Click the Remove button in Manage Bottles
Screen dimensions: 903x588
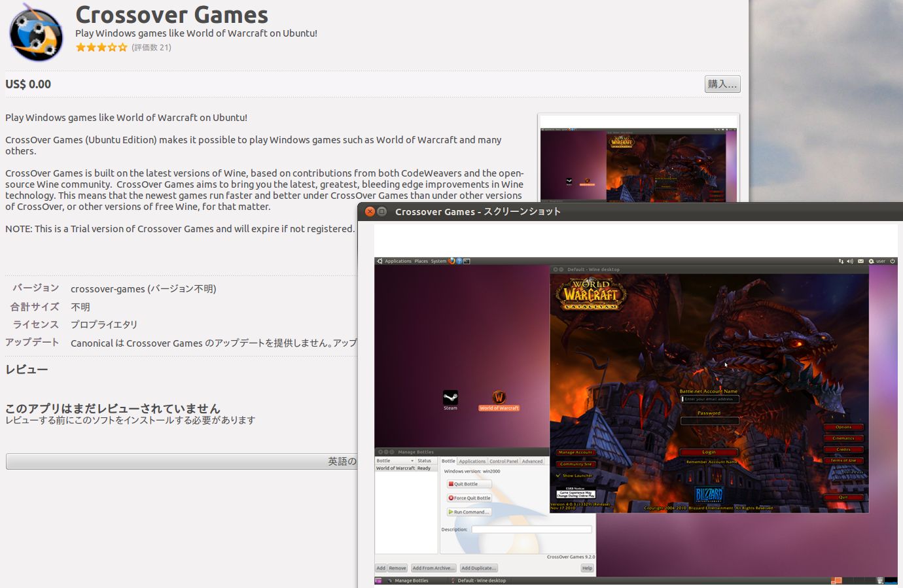tap(397, 568)
